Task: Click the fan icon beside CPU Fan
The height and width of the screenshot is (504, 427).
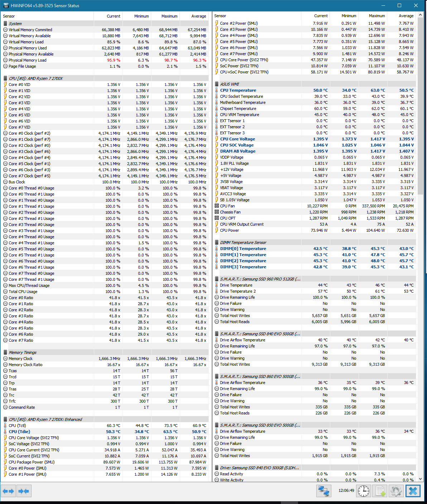Action: (x=217, y=206)
